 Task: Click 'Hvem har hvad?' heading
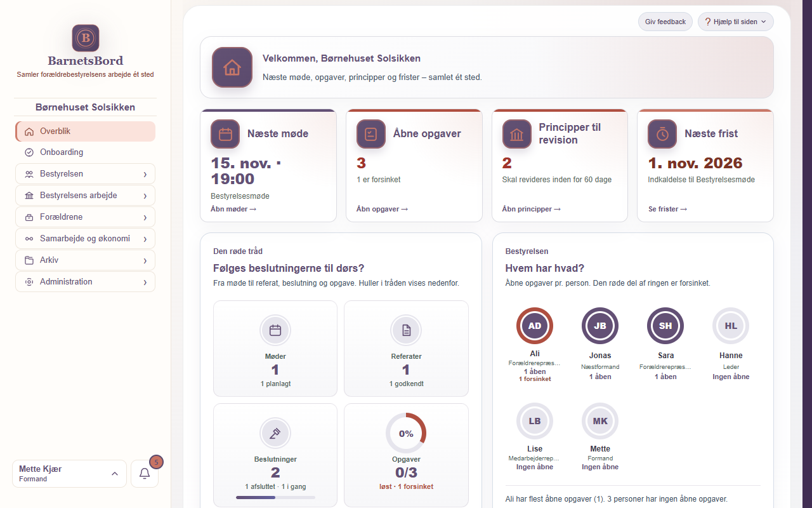click(545, 269)
